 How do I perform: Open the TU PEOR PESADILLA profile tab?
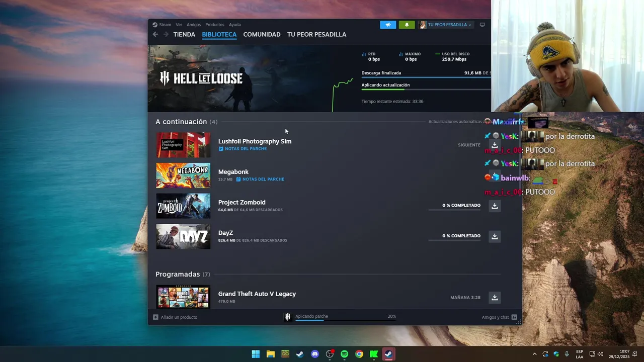316,35
